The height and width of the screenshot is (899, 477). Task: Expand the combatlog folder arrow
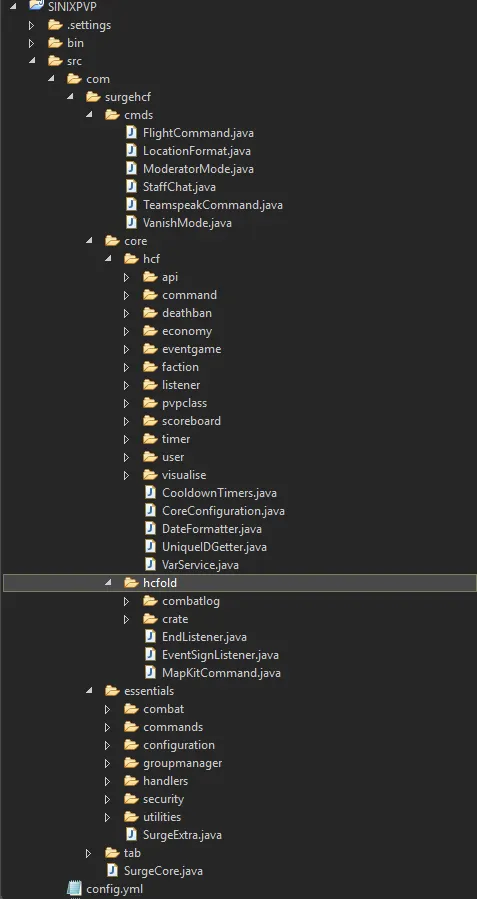127,601
